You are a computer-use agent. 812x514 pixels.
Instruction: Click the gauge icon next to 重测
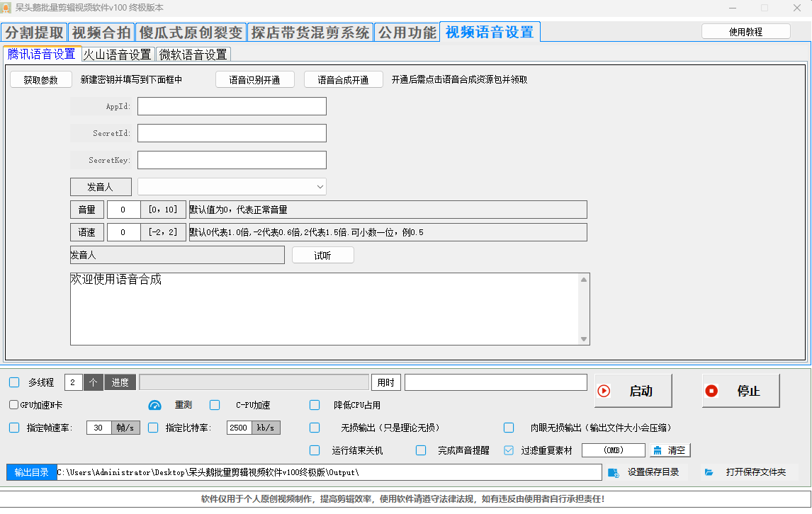(155, 405)
